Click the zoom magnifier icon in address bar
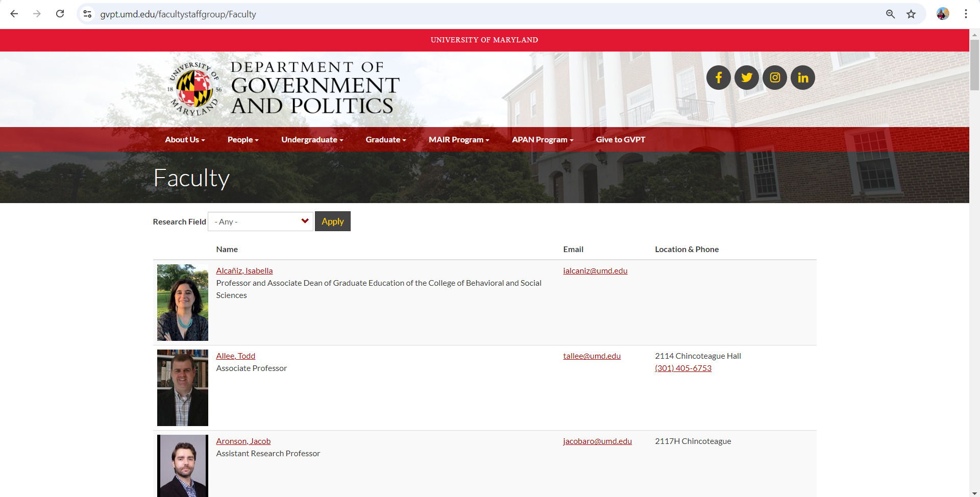The image size is (980, 497). click(890, 14)
